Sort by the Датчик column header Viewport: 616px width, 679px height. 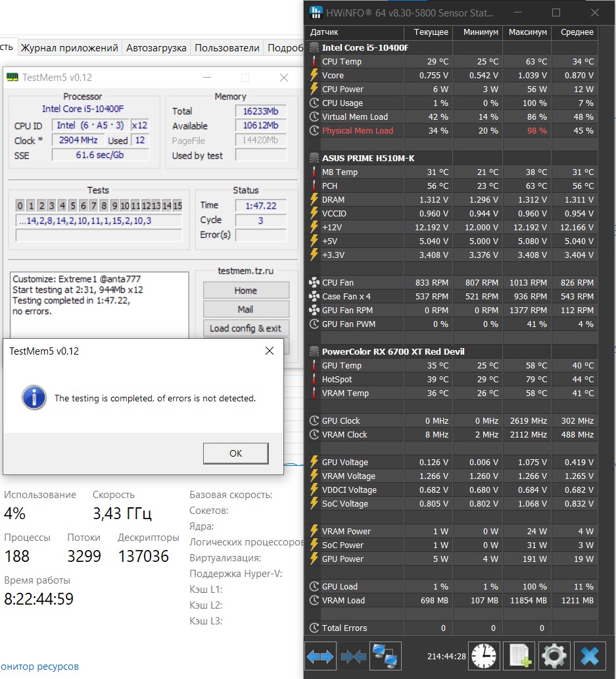click(355, 32)
